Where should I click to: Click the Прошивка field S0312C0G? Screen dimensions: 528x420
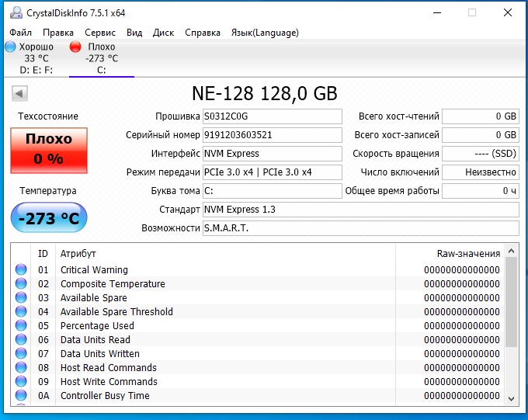click(x=272, y=116)
